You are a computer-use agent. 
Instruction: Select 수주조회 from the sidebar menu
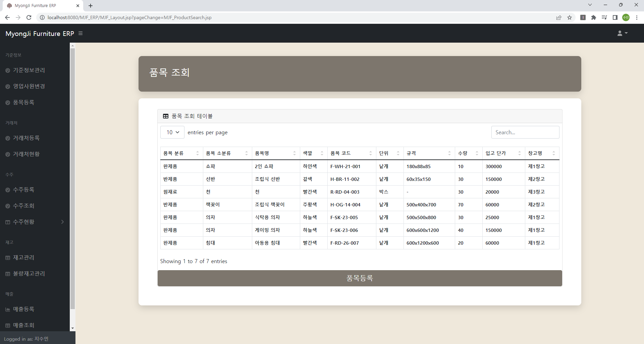tap(23, 206)
